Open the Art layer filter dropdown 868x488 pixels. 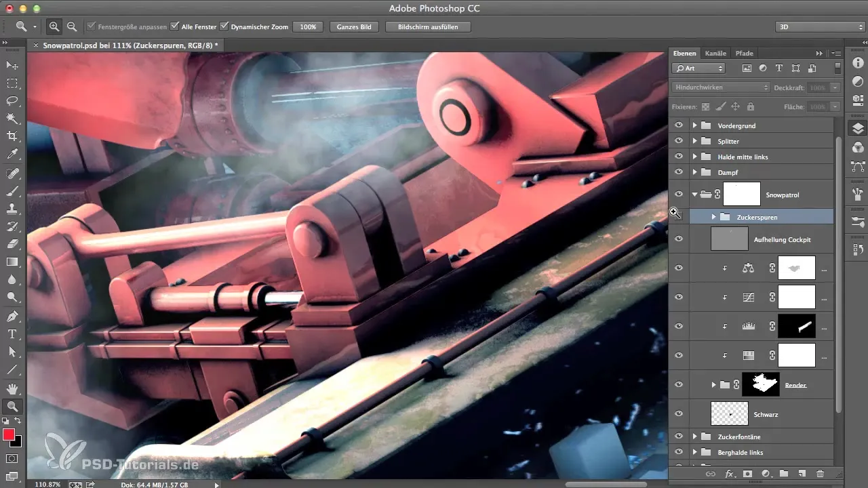tap(698, 68)
